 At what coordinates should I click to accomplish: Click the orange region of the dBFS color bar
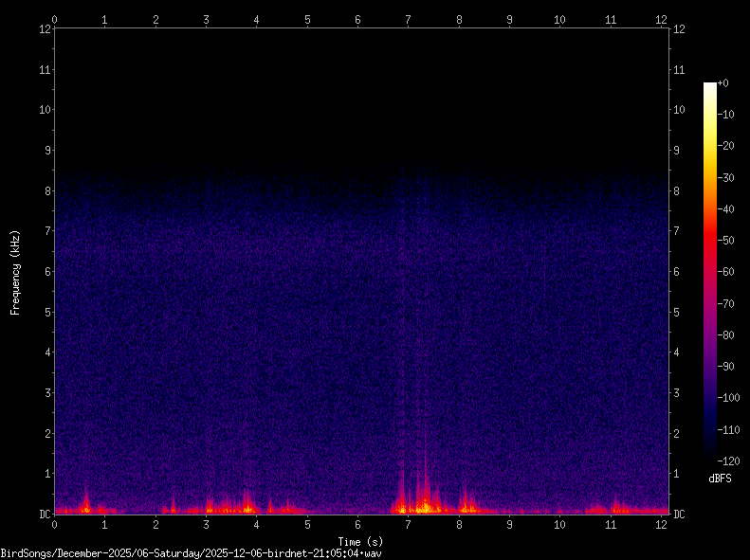tap(709, 190)
